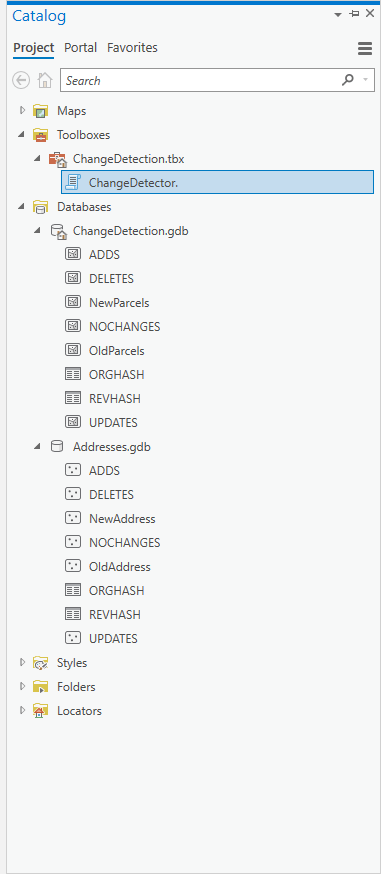The width and height of the screenshot is (381, 874).
Task: Switch to the Favorites tab
Action: [x=133, y=48]
